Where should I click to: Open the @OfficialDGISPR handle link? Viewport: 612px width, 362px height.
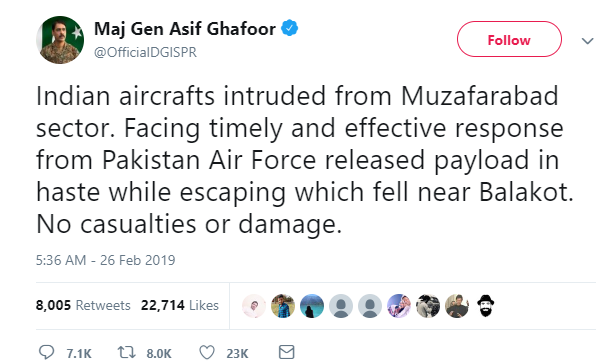pyautogui.click(x=145, y=52)
